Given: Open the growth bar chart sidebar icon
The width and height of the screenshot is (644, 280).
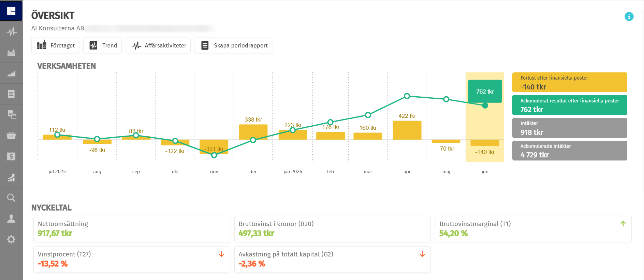Looking at the screenshot, I should pos(11,177).
